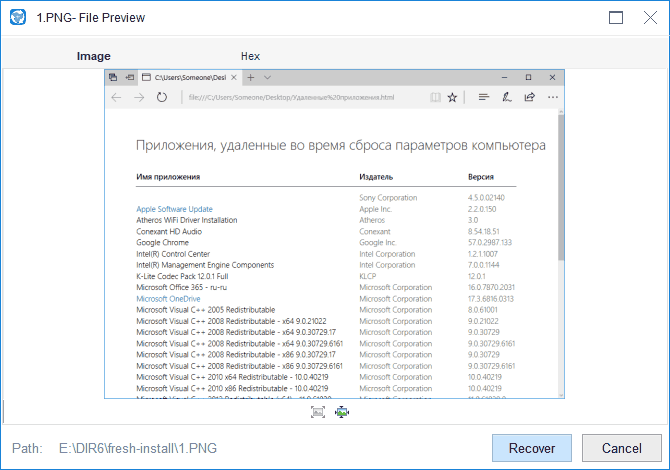Click the previewed image of Edge browser
Viewport: 670px width, 470px height.
coord(334,234)
